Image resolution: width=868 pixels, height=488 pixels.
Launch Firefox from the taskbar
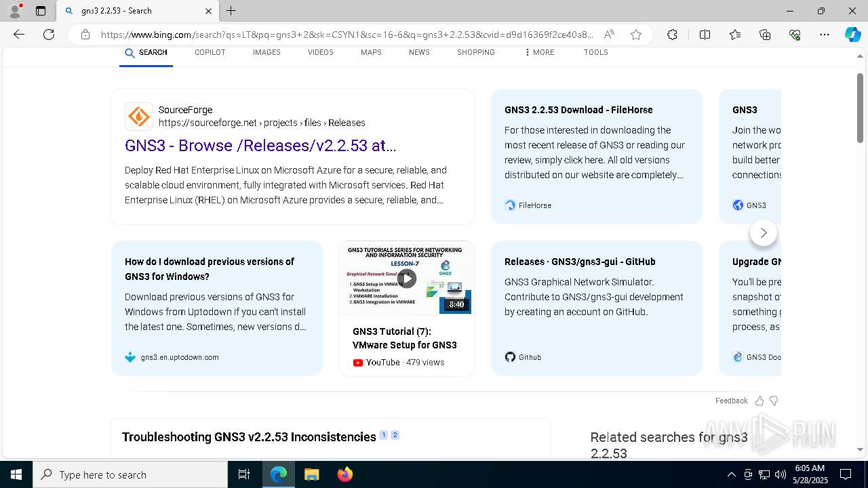344,474
